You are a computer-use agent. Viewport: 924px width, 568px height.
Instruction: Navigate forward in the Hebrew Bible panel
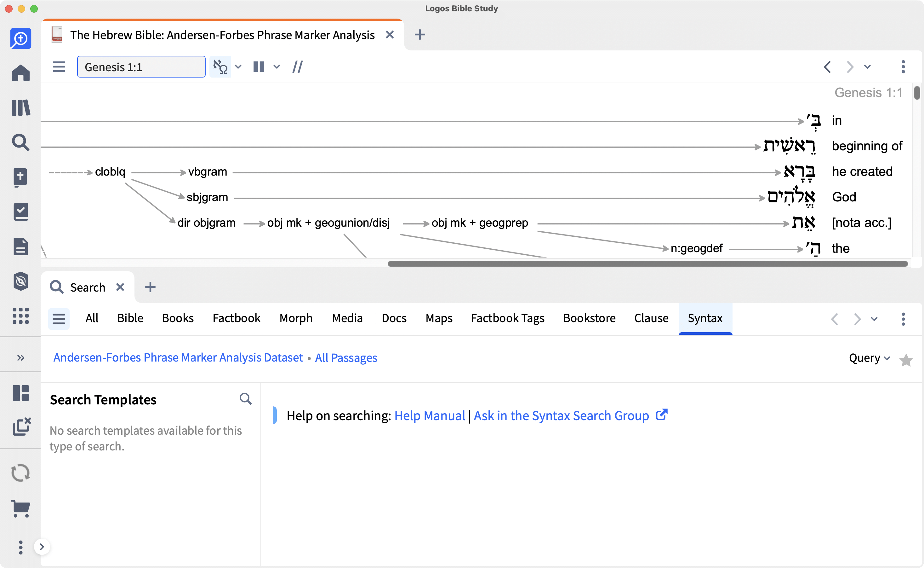point(850,67)
